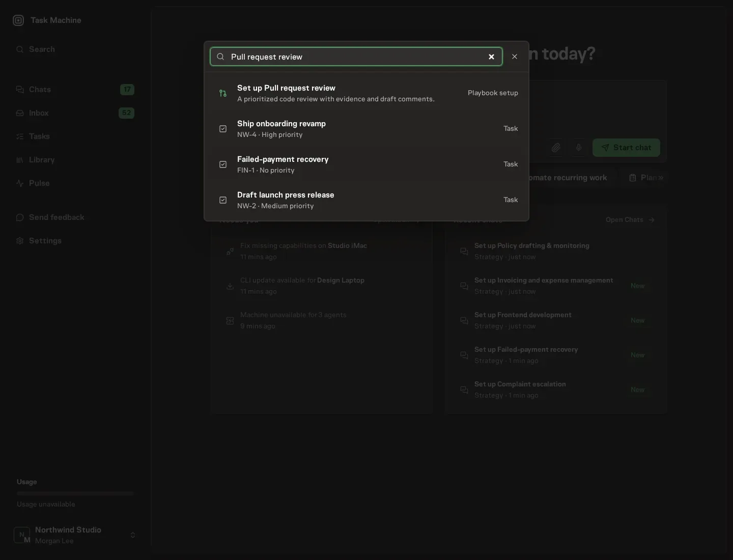This screenshot has width=733, height=560.
Task: Click the Task Machine logo icon
Action: tap(18, 20)
